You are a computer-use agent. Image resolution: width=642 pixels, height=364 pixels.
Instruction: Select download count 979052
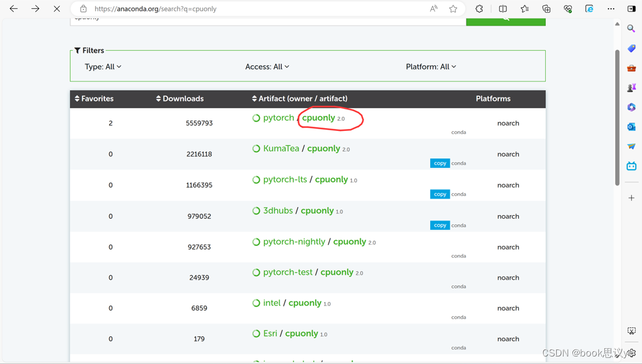coord(199,216)
